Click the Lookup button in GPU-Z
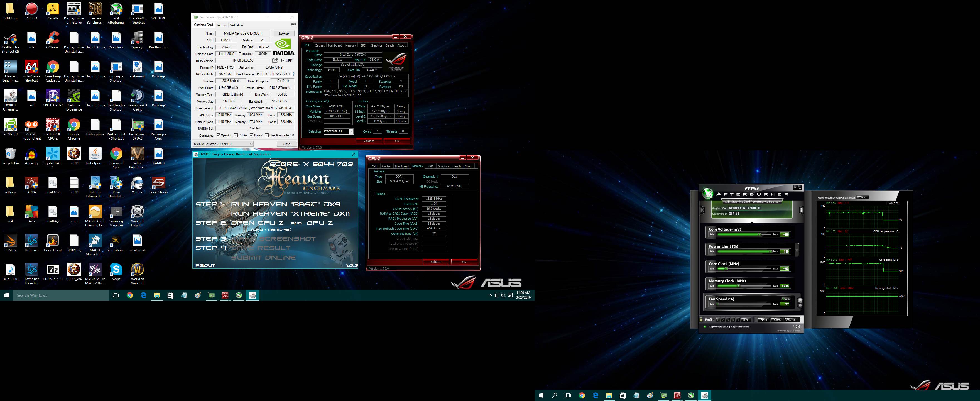980x401 pixels. point(284,33)
